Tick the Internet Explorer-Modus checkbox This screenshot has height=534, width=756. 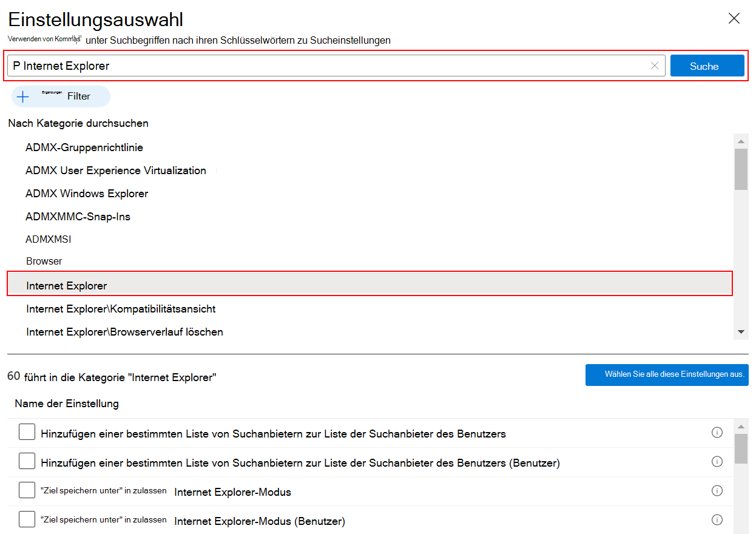coord(27,491)
